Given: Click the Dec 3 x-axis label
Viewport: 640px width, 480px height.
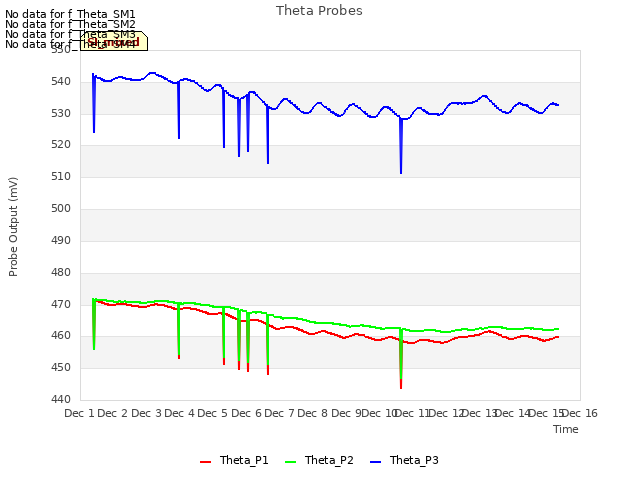Looking at the screenshot, I should pos(147,413).
